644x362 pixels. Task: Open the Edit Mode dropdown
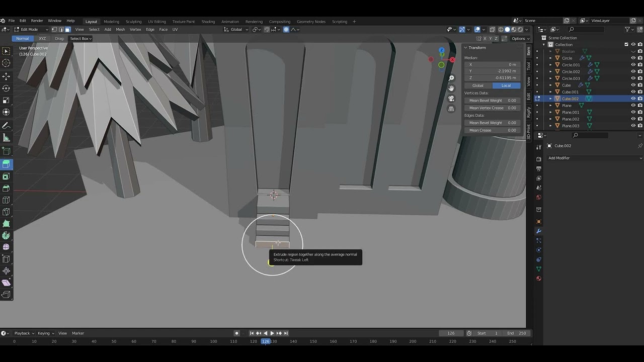point(31,29)
